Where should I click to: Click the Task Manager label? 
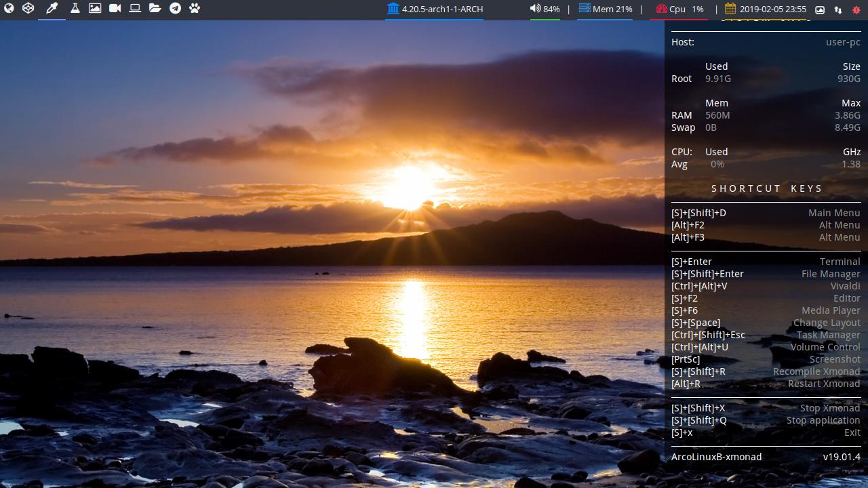[x=828, y=335]
